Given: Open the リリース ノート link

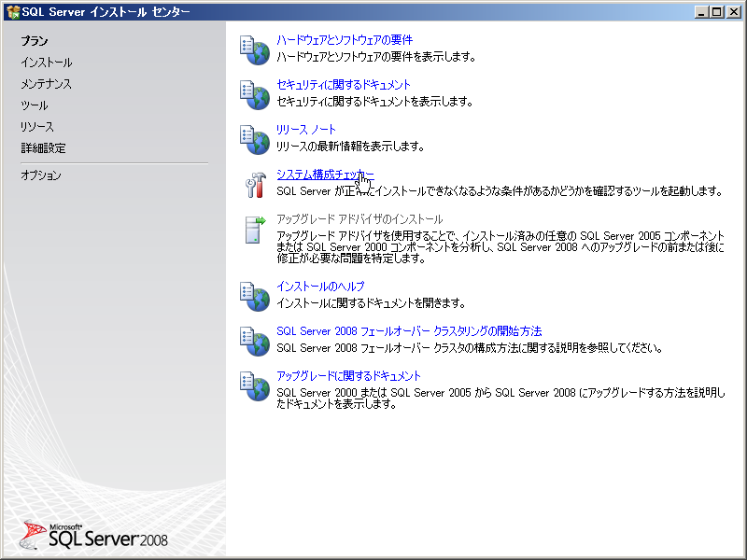Looking at the screenshot, I should (x=306, y=130).
